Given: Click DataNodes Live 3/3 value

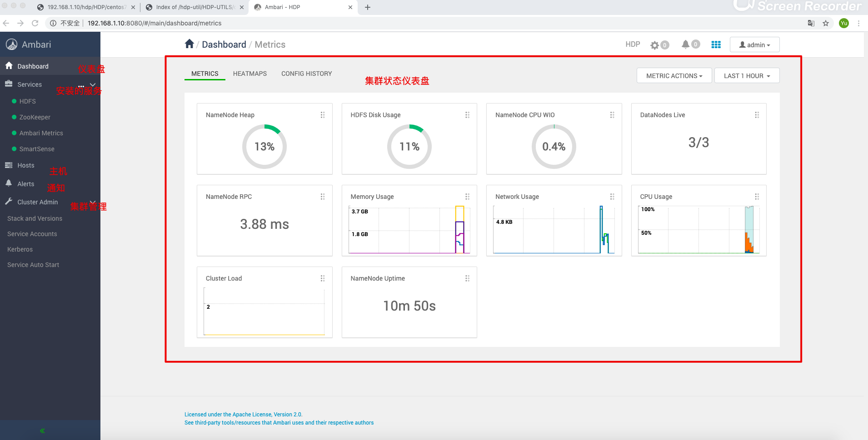Looking at the screenshot, I should (699, 143).
